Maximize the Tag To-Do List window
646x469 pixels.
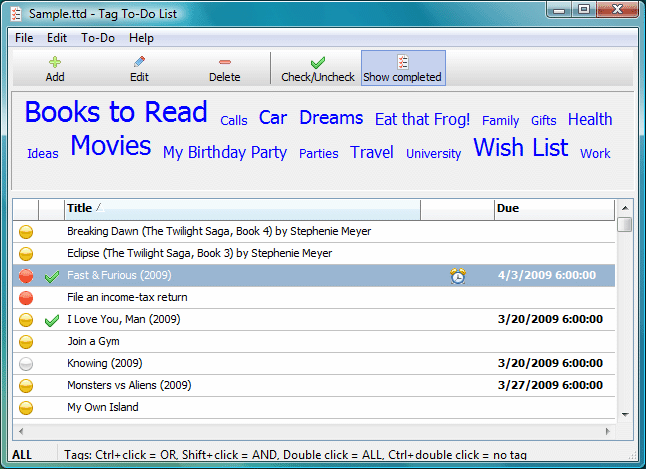583,10
